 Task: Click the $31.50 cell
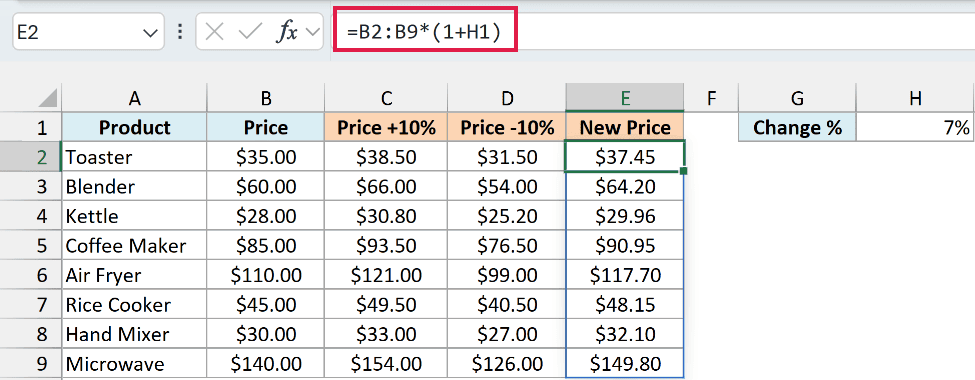pos(507,157)
